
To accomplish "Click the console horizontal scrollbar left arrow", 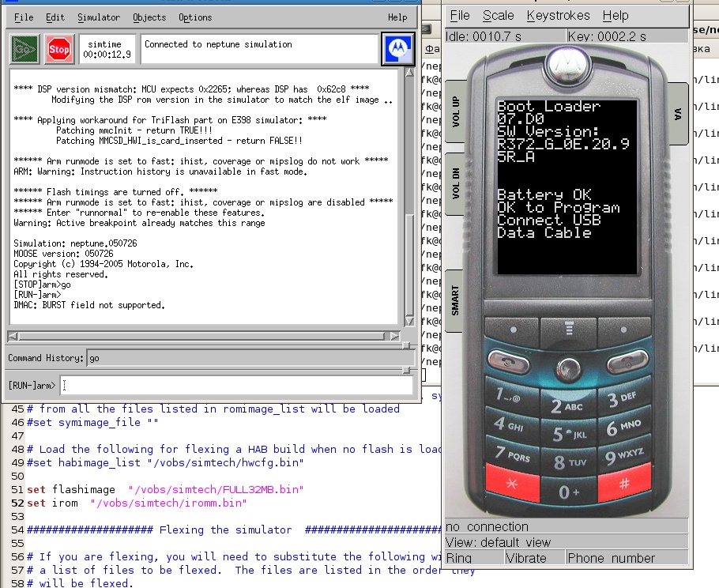I will (x=13, y=336).
